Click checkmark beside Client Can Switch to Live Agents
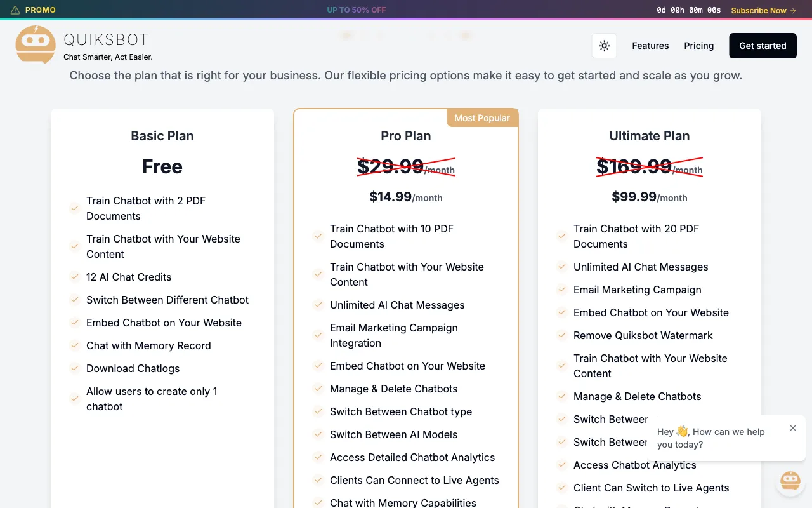 561,488
